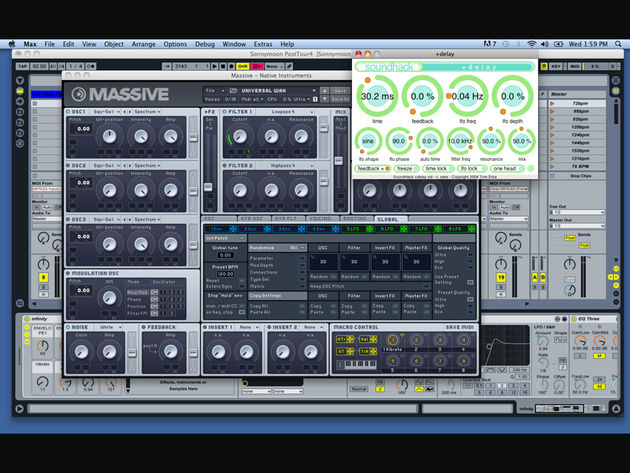The width and height of the screenshot is (630, 473).
Task: Open the Arrange menu in menu bar
Action: [143, 44]
